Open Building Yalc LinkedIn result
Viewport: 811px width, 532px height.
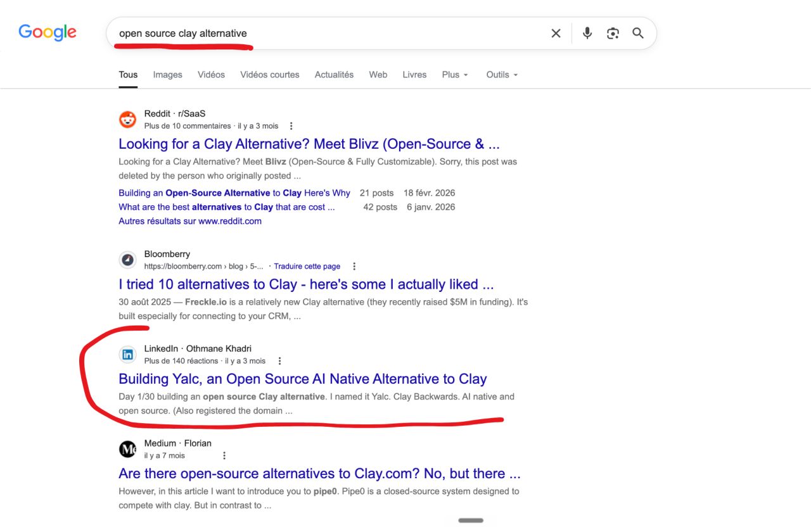[303, 379]
